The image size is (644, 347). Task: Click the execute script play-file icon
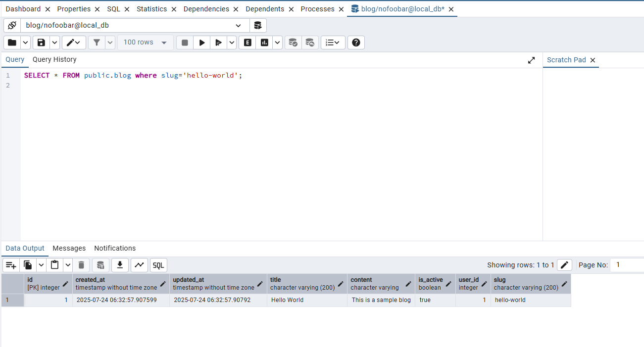[218, 43]
